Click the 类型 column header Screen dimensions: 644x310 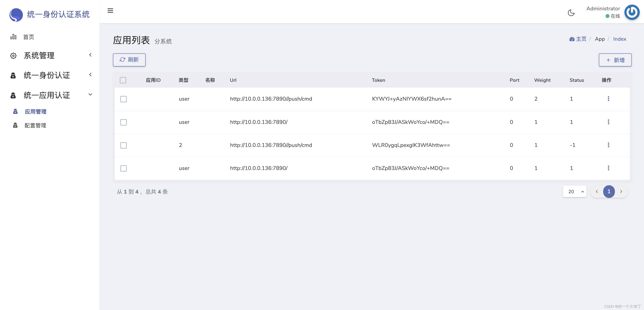pyautogui.click(x=183, y=80)
